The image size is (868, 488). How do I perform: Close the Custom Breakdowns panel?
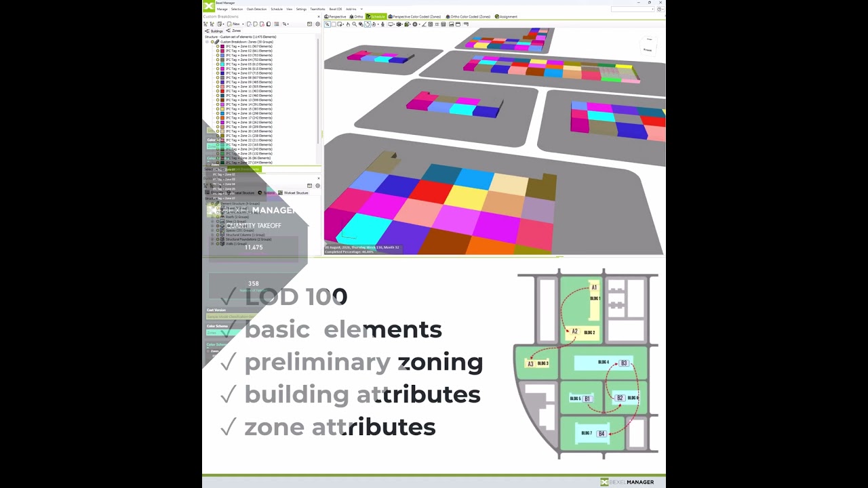point(319,16)
